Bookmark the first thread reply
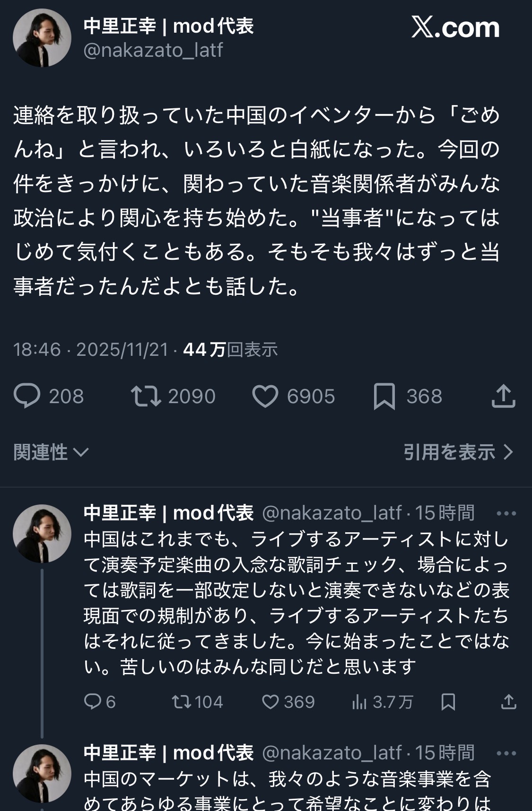532x811 pixels. pos(448,702)
